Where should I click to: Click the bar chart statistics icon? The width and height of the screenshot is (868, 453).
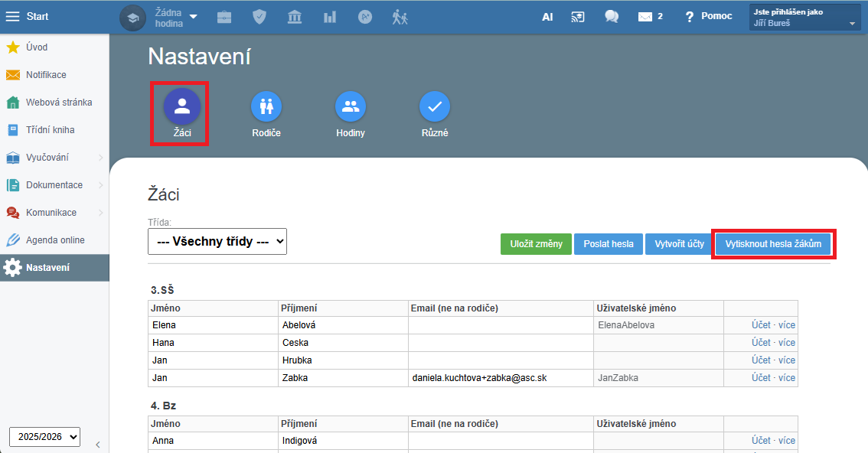click(330, 17)
